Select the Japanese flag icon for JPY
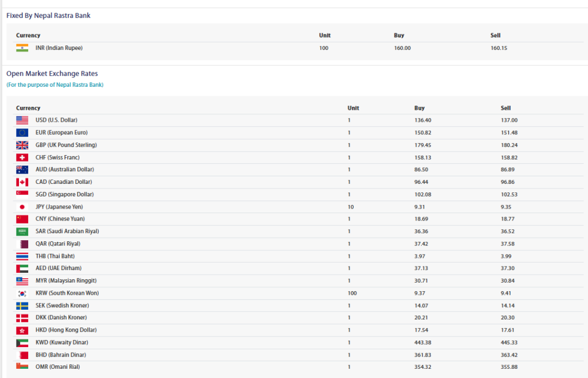The width and height of the screenshot is (588, 378). tap(22, 207)
